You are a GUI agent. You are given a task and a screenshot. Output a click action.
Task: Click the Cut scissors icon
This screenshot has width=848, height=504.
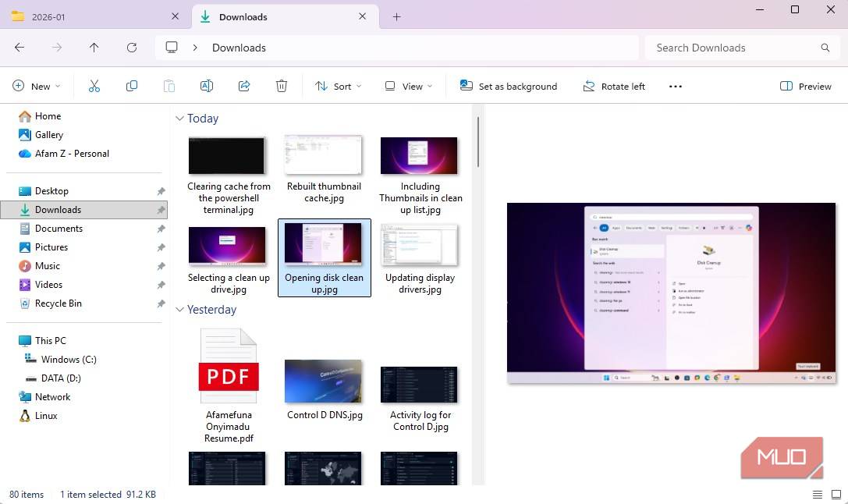94,86
